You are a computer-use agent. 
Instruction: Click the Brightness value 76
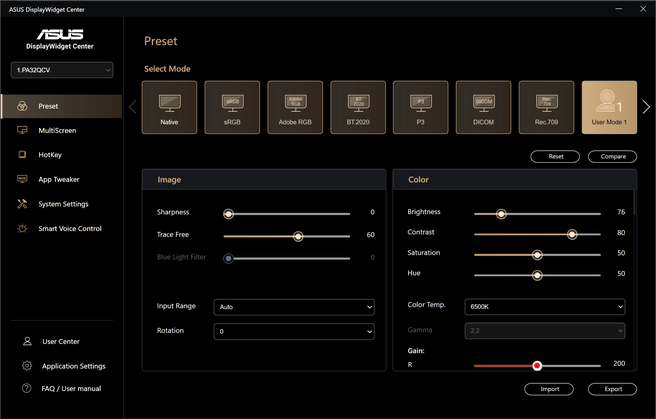[x=621, y=212]
